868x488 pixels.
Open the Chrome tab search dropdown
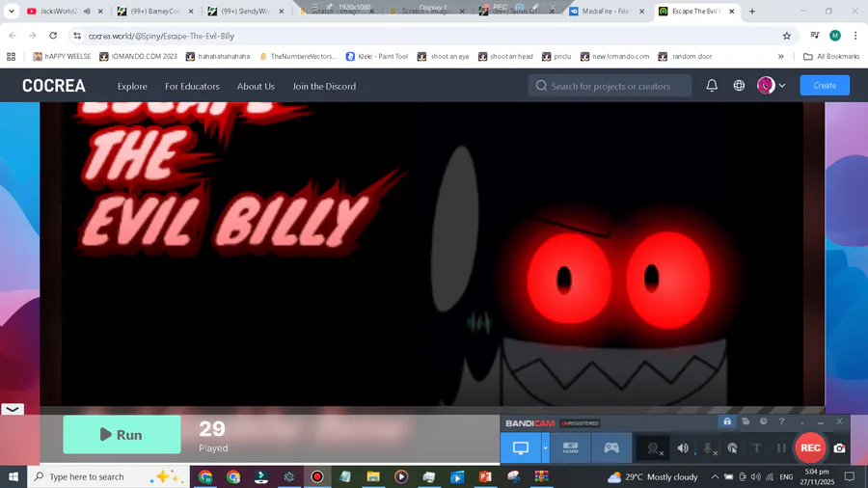coord(12,11)
